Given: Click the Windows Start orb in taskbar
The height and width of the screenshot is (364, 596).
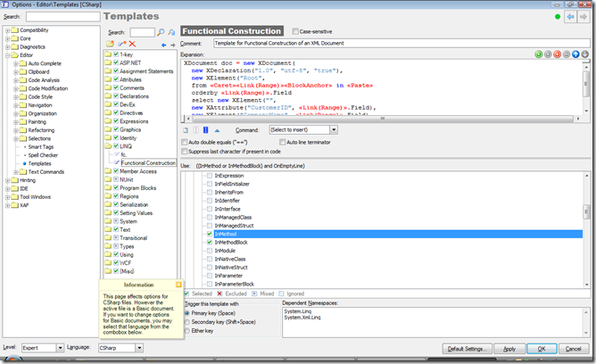Looking at the screenshot, I should click(12, 360).
